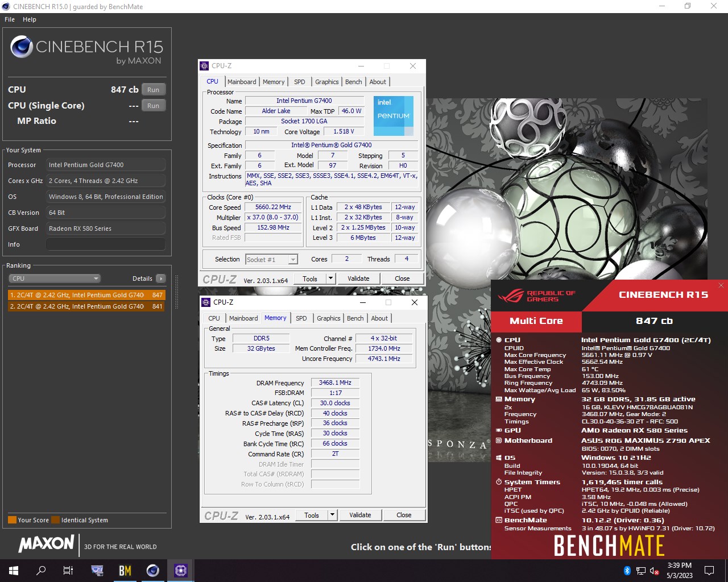Expand Tools dropdown arrow in lower CPU-Z
This screenshot has width=728, height=582.
[x=333, y=515]
